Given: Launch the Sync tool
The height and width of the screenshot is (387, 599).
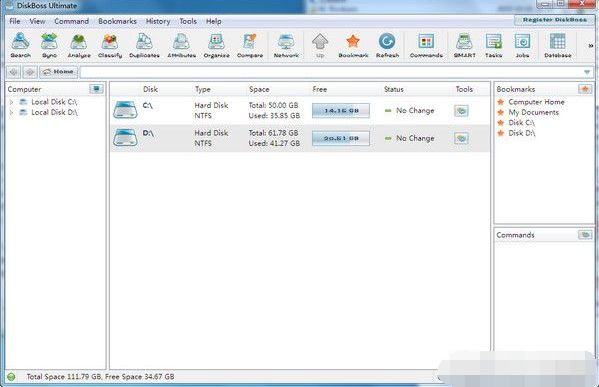Looking at the screenshot, I should (x=49, y=45).
